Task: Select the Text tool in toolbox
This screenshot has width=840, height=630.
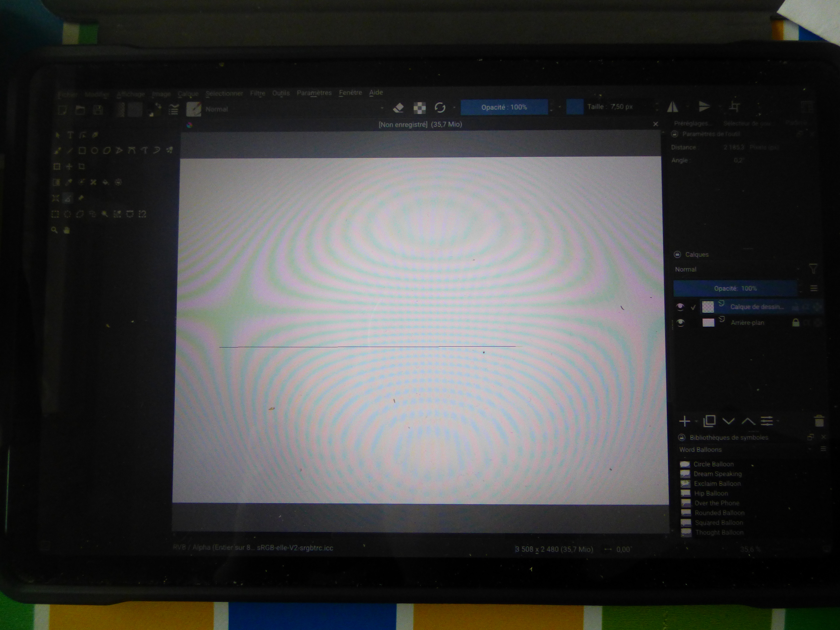Action: click(70, 135)
